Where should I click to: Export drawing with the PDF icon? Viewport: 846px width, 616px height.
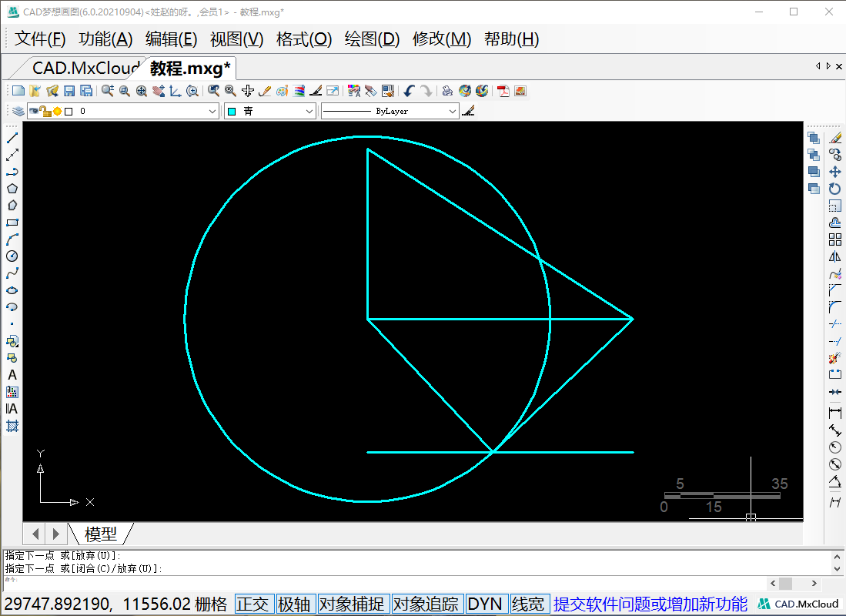[x=503, y=91]
